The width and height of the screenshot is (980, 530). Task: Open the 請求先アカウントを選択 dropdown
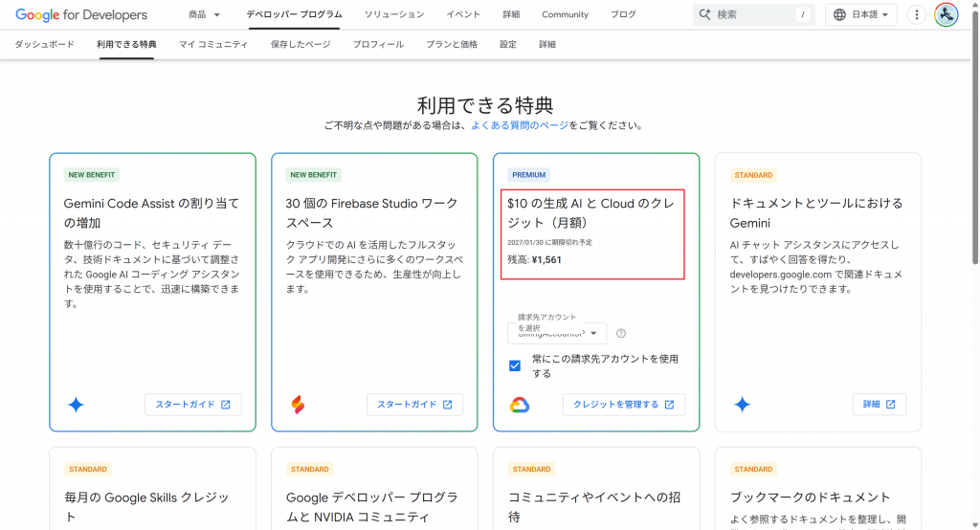(x=557, y=333)
